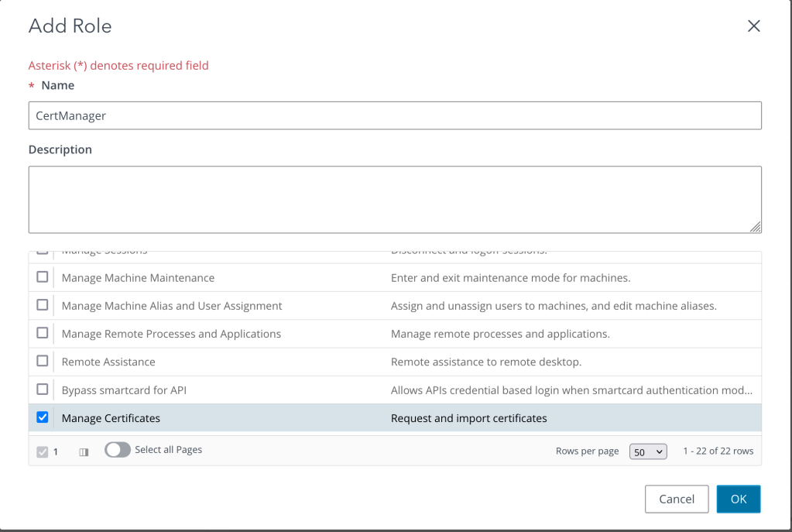Check the Manage Machine Maintenance checkbox
This screenshot has width=792, height=532.
(x=43, y=277)
